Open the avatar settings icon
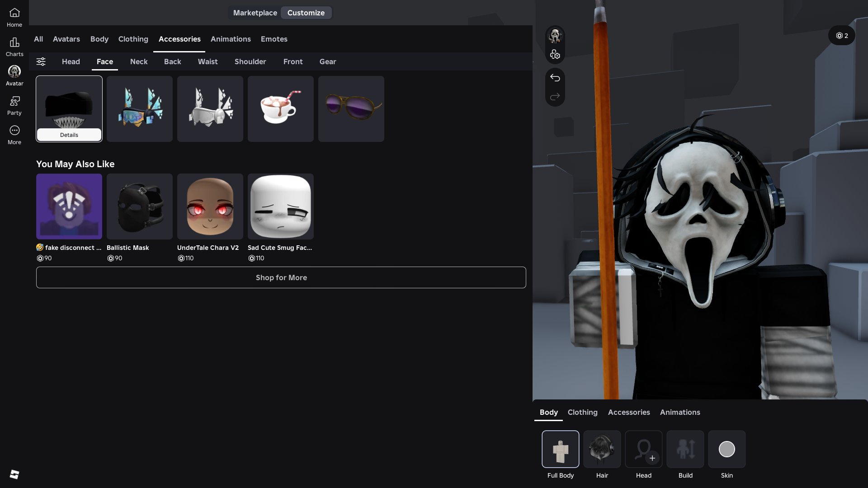 click(x=555, y=54)
